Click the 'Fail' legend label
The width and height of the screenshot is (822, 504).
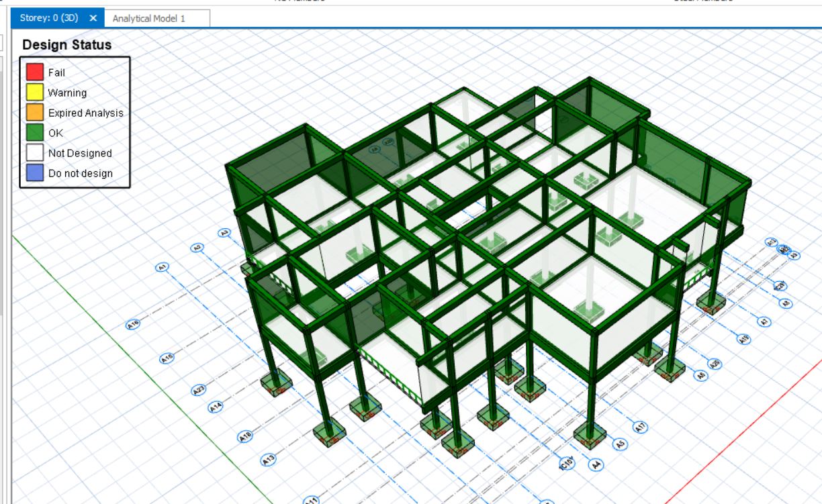pyautogui.click(x=56, y=72)
